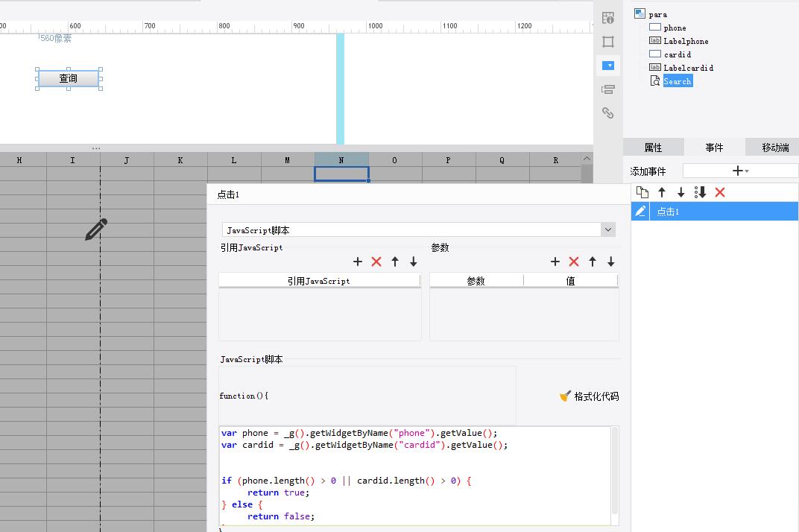Select the active widget settings panel icon
Screen dimensions: 799x532
tap(608, 66)
